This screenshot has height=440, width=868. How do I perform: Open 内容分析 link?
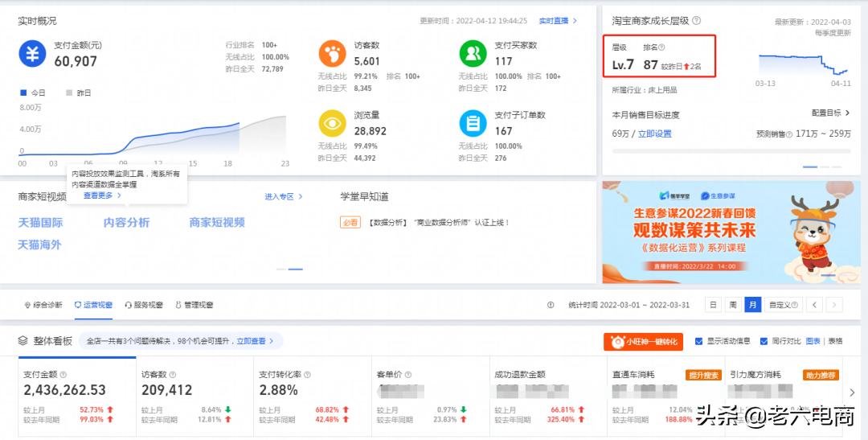pyautogui.click(x=127, y=222)
